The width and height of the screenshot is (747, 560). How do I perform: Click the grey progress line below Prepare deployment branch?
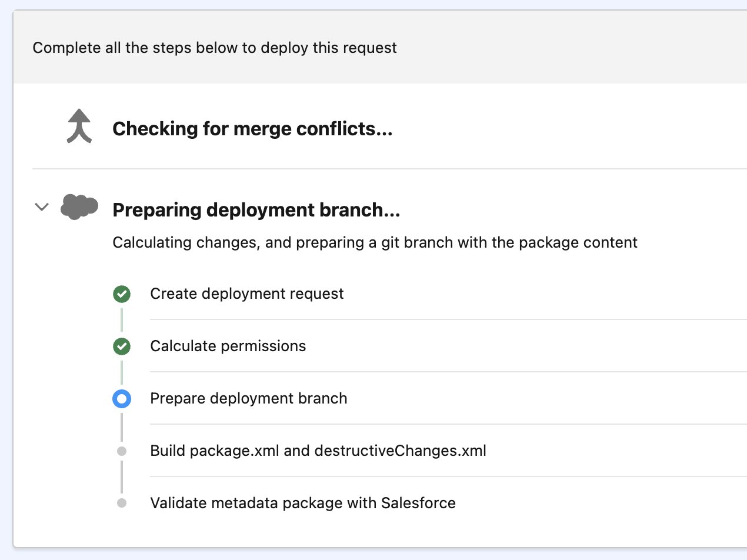pyautogui.click(x=122, y=426)
